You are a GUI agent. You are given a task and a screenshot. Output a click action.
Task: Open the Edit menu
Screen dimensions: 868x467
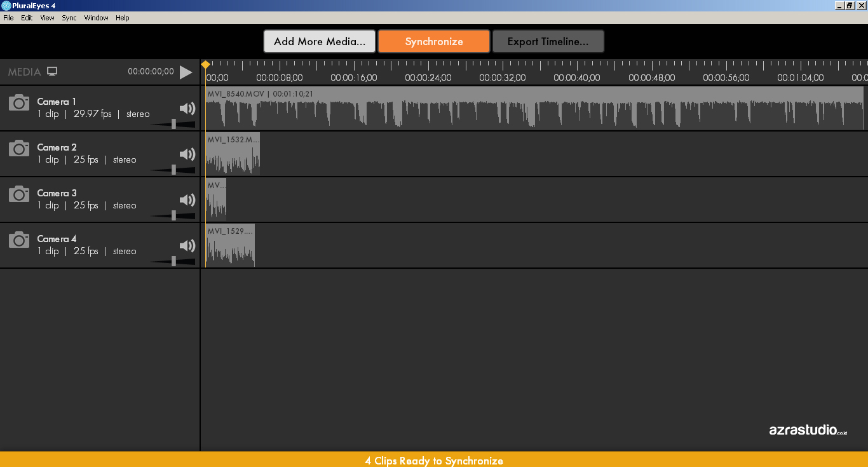(x=27, y=18)
